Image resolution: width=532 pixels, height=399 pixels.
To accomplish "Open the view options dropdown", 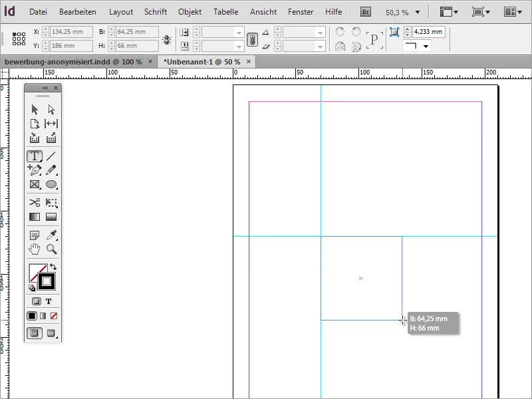I will (x=447, y=11).
